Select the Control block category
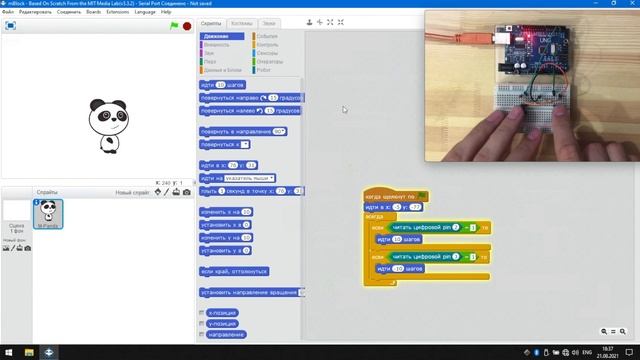 (267, 45)
